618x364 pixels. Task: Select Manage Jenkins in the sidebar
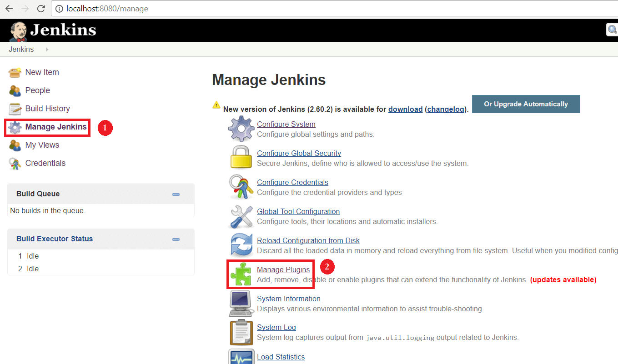coord(56,127)
